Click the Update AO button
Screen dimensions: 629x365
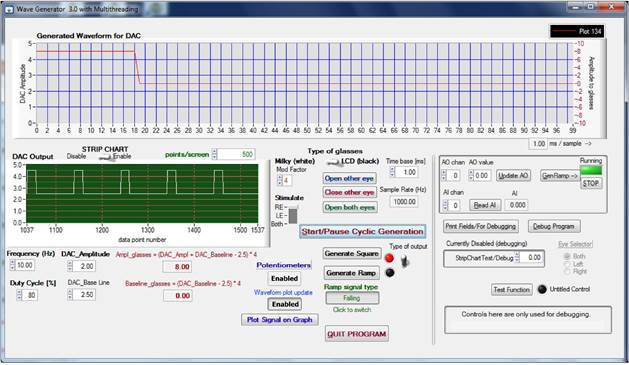pyautogui.click(x=513, y=176)
